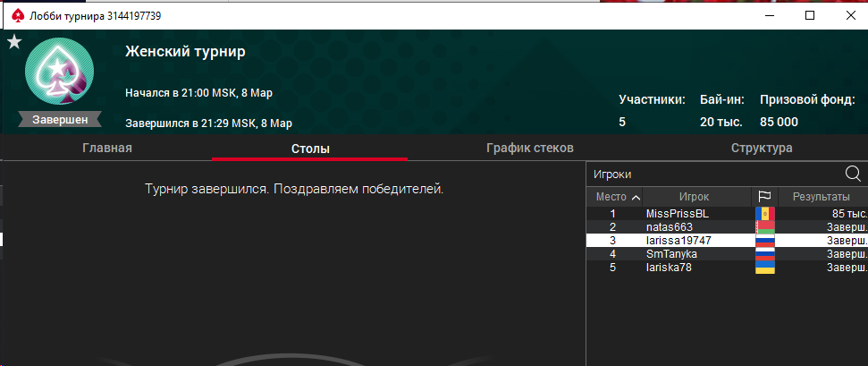868x366 pixels.
Task: Click the player search magnifier icon
Action: [853, 174]
